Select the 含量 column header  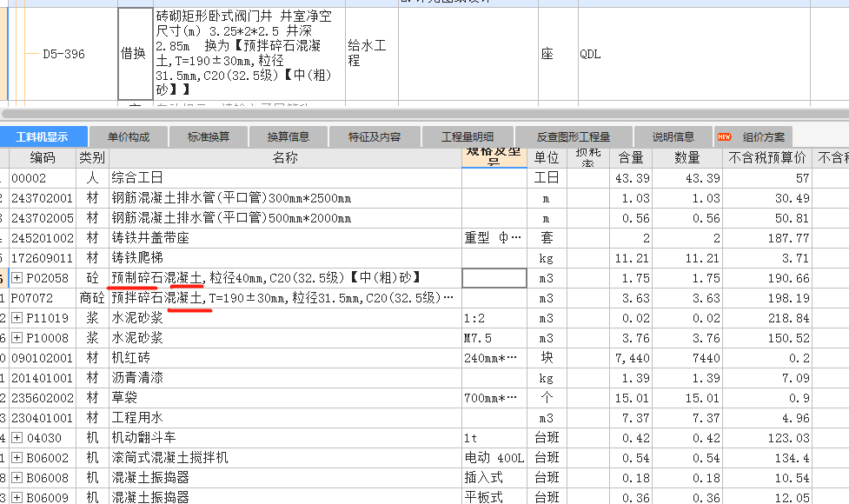tap(631, 157)
